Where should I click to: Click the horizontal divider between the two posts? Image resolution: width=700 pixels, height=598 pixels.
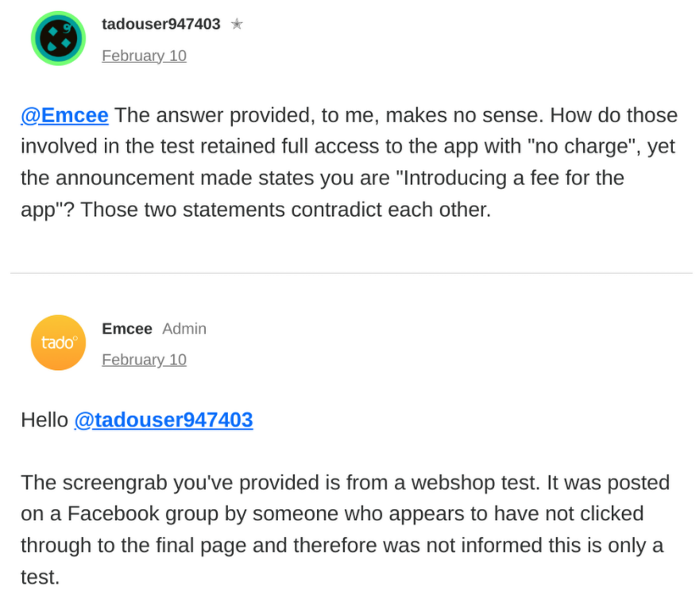(x=351, y=272)
